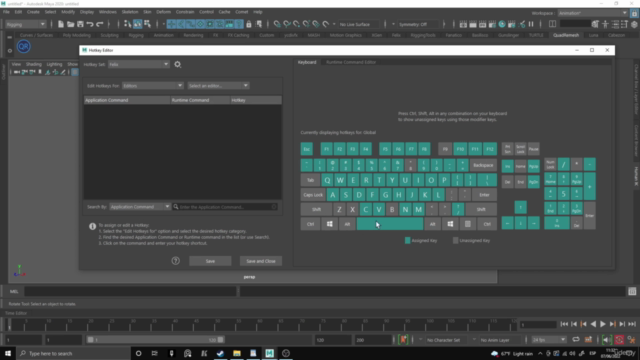Toggle the W key on the keyboard map
This screenshot has height=360, width=640.
point(340,180)
